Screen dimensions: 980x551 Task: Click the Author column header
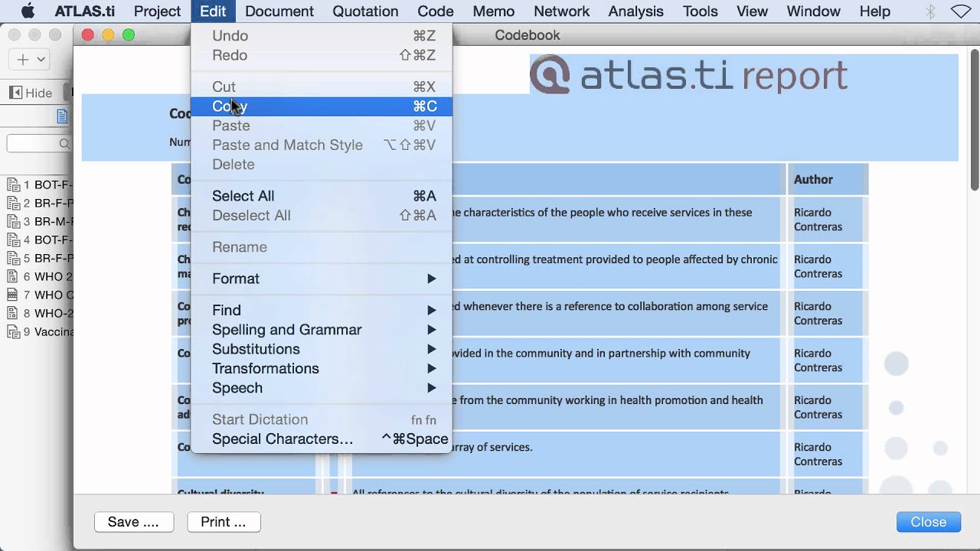pos(828,179)
